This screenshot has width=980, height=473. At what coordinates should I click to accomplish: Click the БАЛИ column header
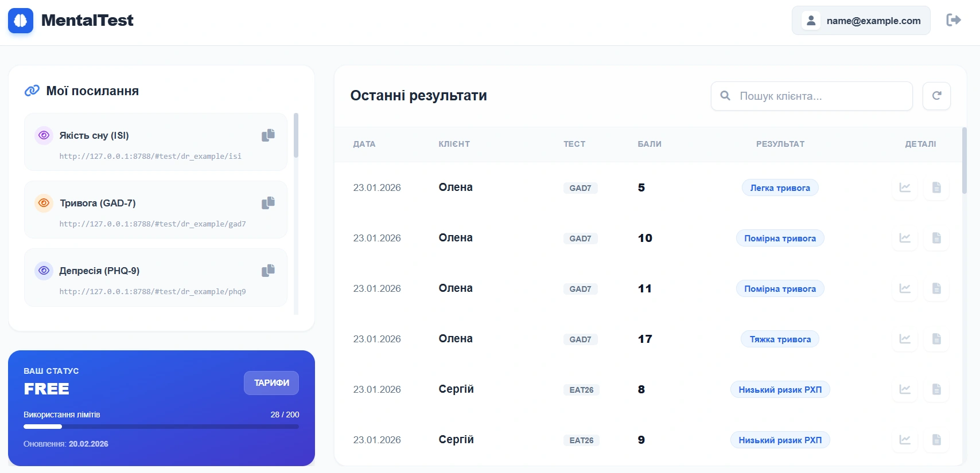click(x=650, y=144)
